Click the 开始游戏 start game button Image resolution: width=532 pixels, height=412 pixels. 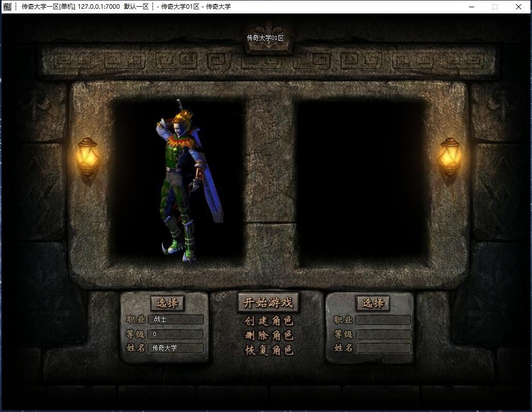(x=268, y=302)
